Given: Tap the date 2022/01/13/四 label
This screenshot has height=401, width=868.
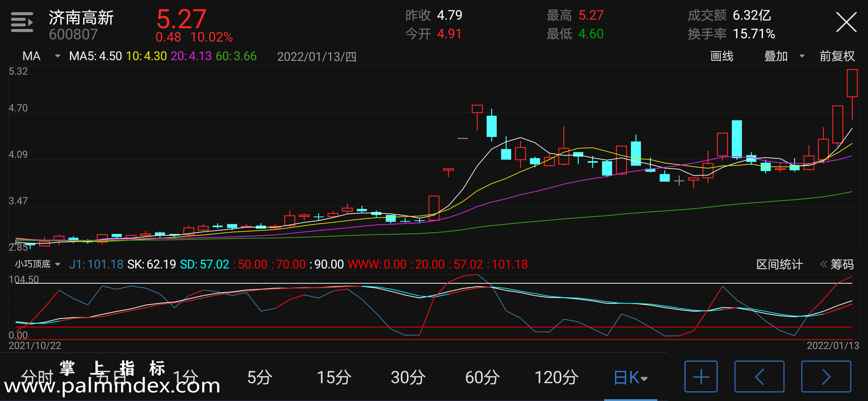Looking at the screenshot, I should 316,56.
